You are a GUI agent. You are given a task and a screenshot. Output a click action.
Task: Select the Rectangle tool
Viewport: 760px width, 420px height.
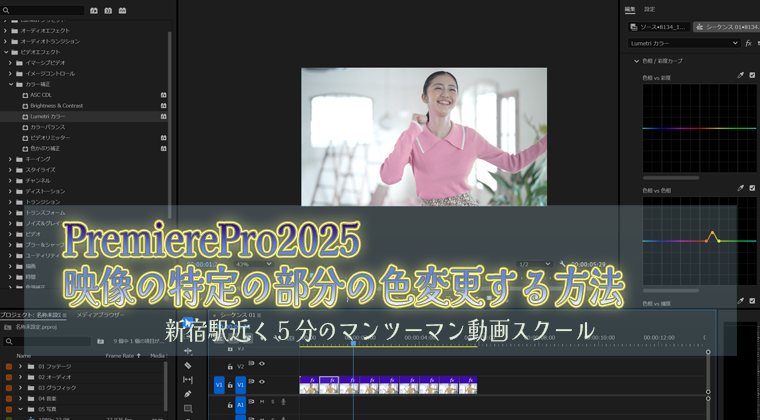click(x=188, y=409)
